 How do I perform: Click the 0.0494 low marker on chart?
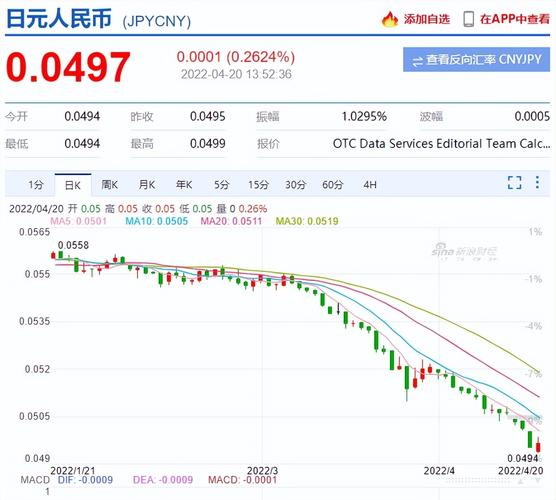coord(523,458)
